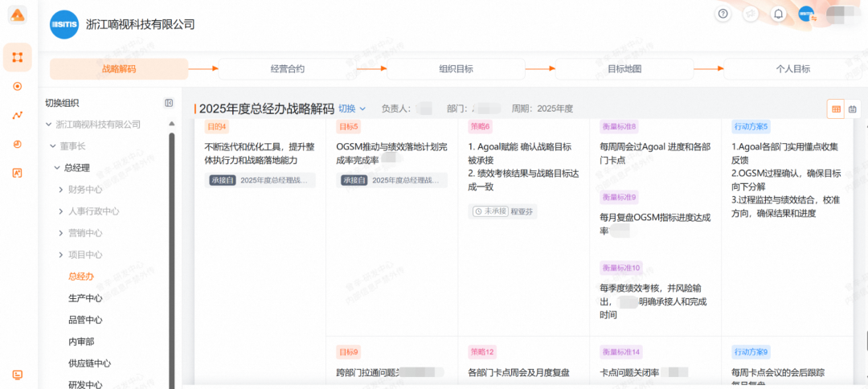Open the target icon in left sidebar

pyautogui.click(x=18, y=86)
